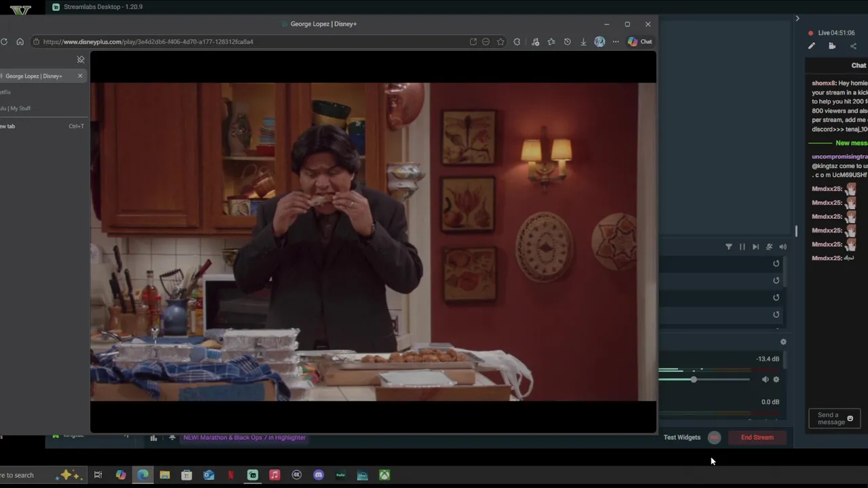
Task: Click uncompromisingtra chat username
Action: click(840, 157)
